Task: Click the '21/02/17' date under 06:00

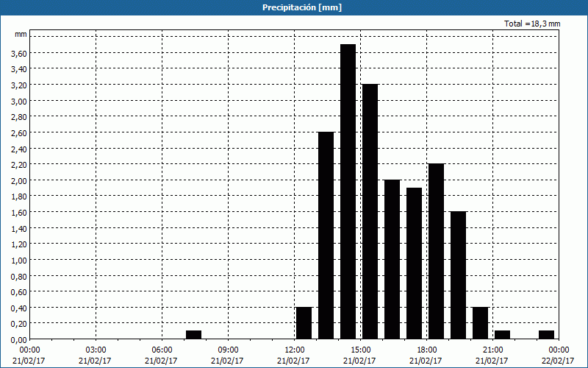Action: coord(162,361)
